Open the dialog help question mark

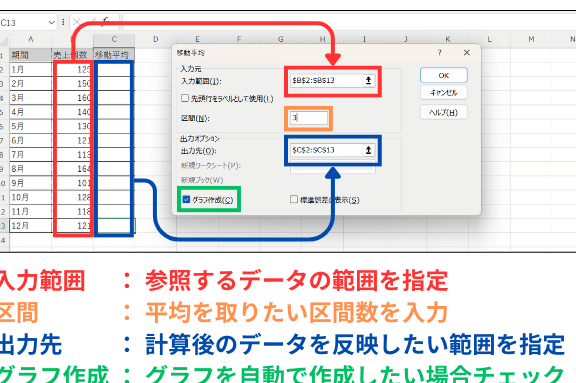click(439, 53)
